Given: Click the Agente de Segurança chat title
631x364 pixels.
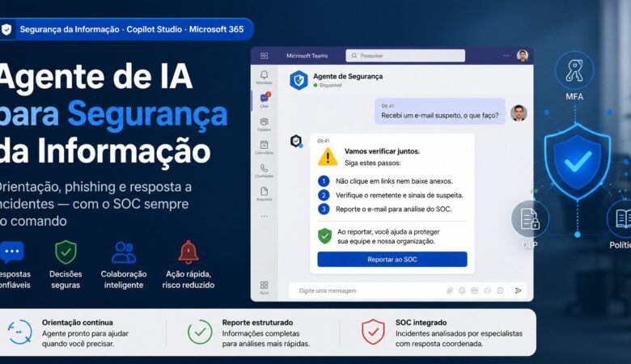Looking at the screenshot, I should tap(348, 76).
